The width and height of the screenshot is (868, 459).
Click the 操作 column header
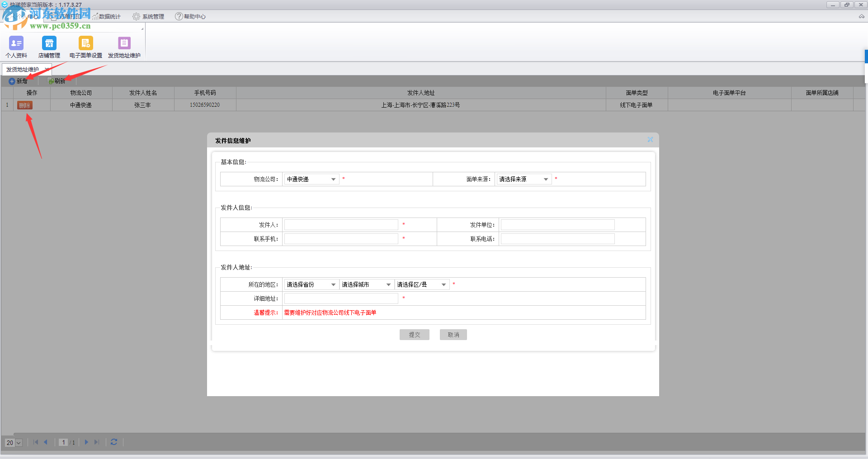[x=32, y=93]
